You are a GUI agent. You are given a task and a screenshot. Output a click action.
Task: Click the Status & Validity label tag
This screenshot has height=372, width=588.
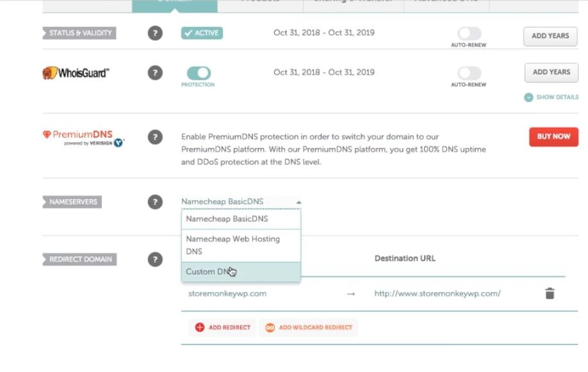(x=79, y=33)
